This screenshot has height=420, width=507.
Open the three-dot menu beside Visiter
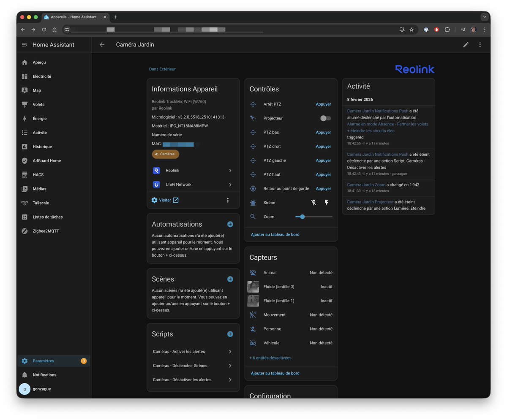pyautogui.click(x=228, y=200)
